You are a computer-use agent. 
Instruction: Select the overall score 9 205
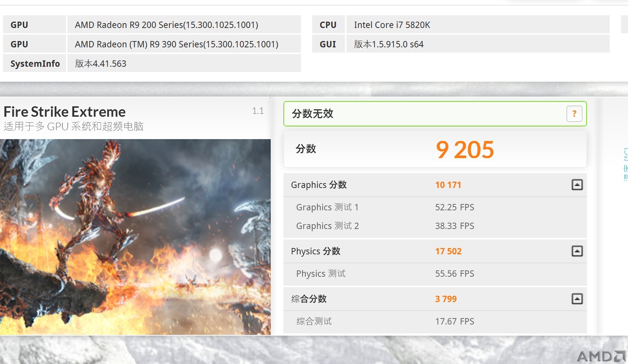(465, 150)
